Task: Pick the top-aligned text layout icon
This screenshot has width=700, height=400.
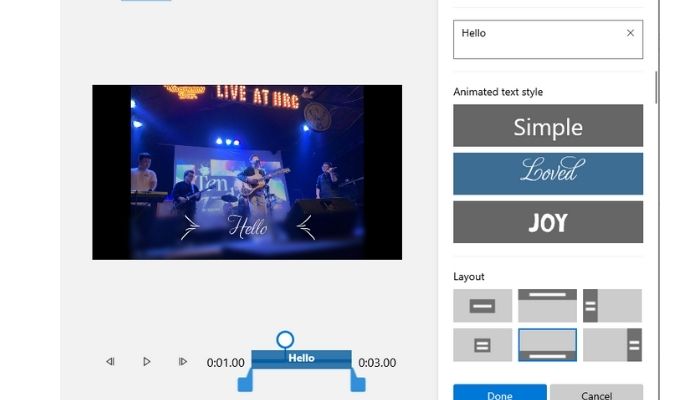Action: point(547,305)
